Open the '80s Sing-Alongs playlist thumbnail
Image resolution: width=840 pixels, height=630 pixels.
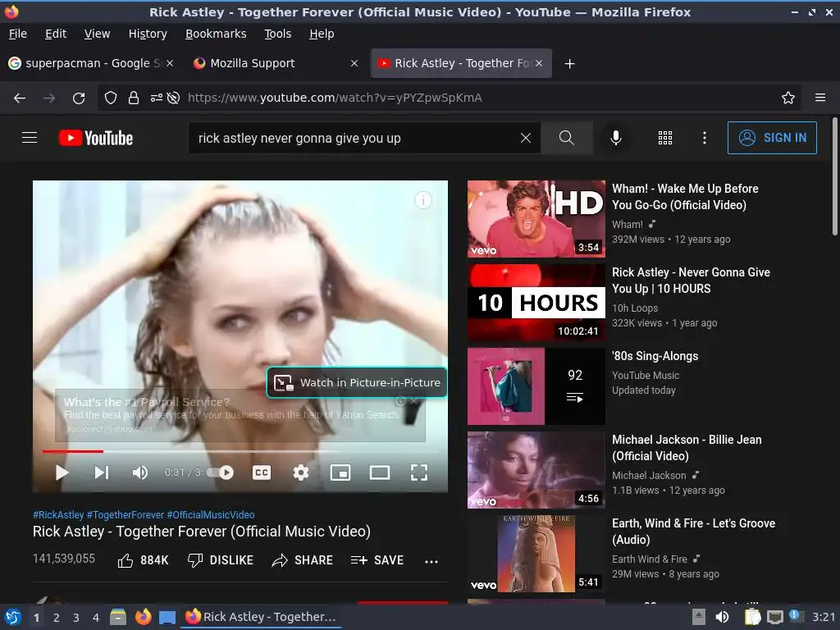536,386
